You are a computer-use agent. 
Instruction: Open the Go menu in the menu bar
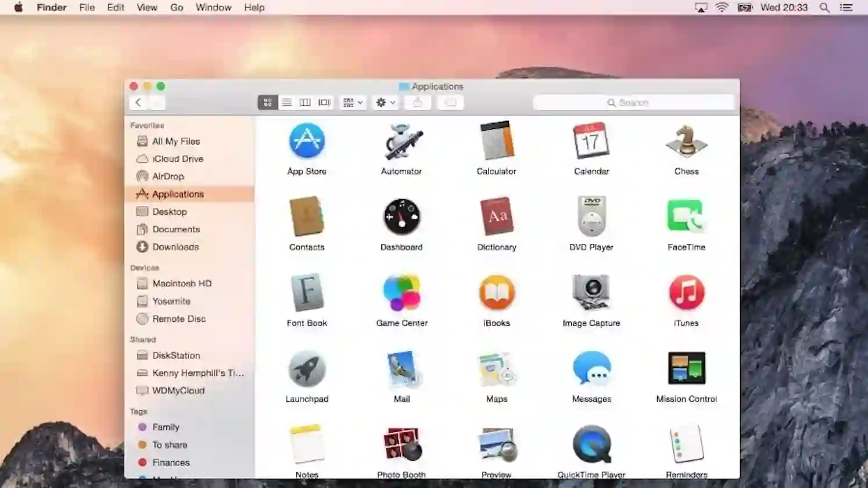pyautogui.click(x=177, y=8)
